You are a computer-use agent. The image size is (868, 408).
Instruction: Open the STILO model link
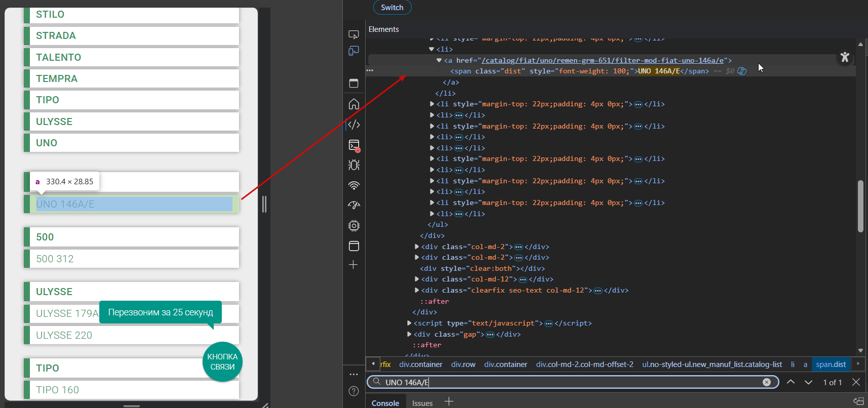[131, 14]
